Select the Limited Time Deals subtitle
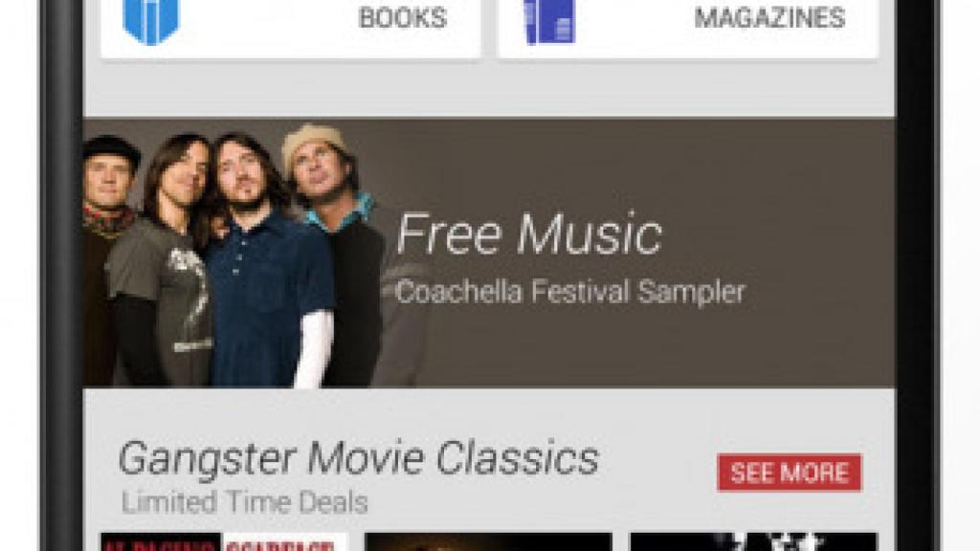Screen dimensions: 980x551 coord(244,502)
